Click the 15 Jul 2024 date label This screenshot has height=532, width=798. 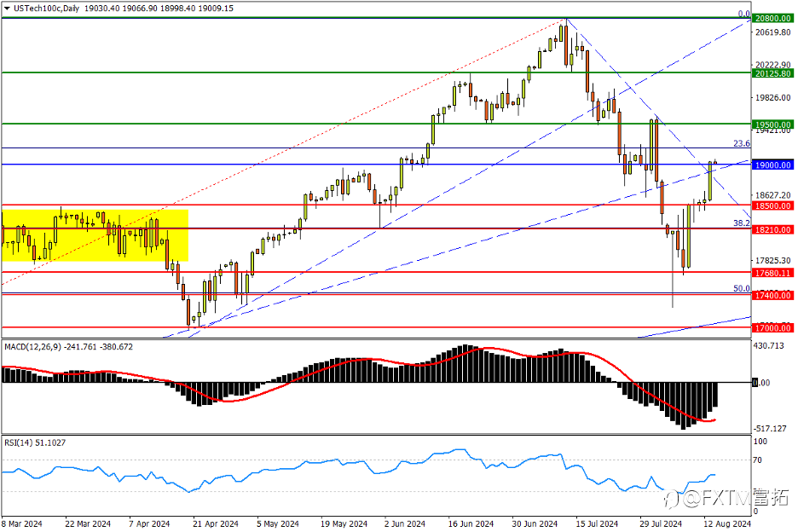[x=597, y=523]
